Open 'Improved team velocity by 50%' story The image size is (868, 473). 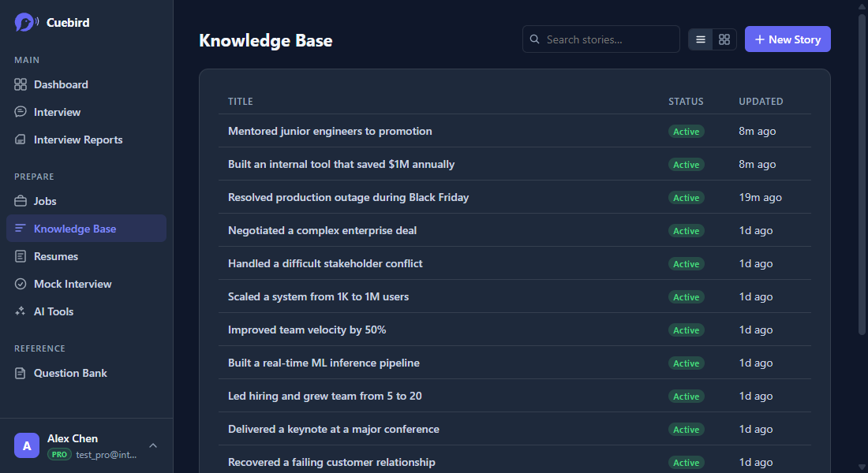(x=307, y=330)
